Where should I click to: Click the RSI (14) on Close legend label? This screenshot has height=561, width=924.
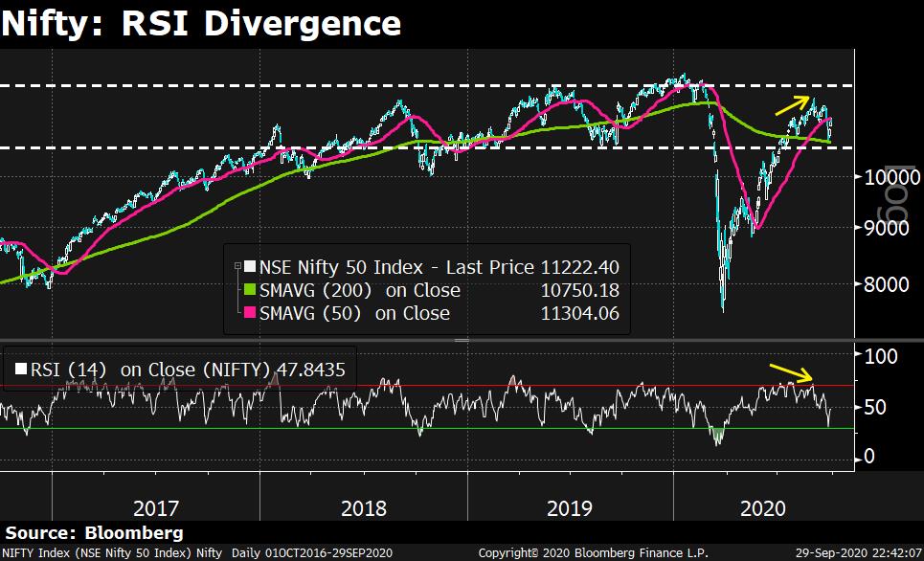click(x=182, y=367)
